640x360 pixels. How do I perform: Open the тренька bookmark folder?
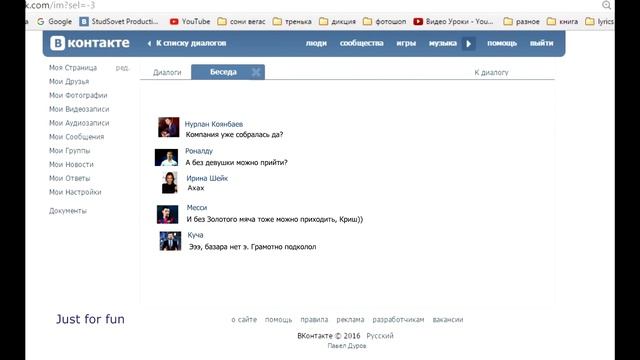click(292, 22)
